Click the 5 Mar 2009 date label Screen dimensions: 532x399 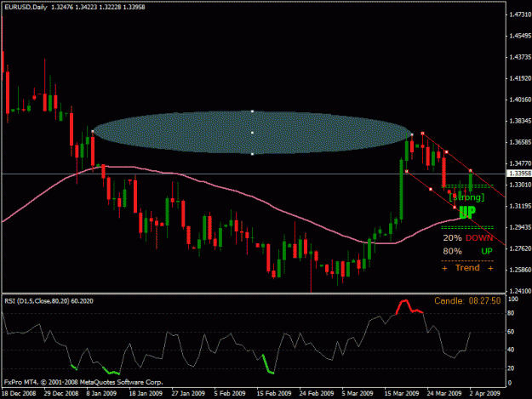[x=358, y=394]
